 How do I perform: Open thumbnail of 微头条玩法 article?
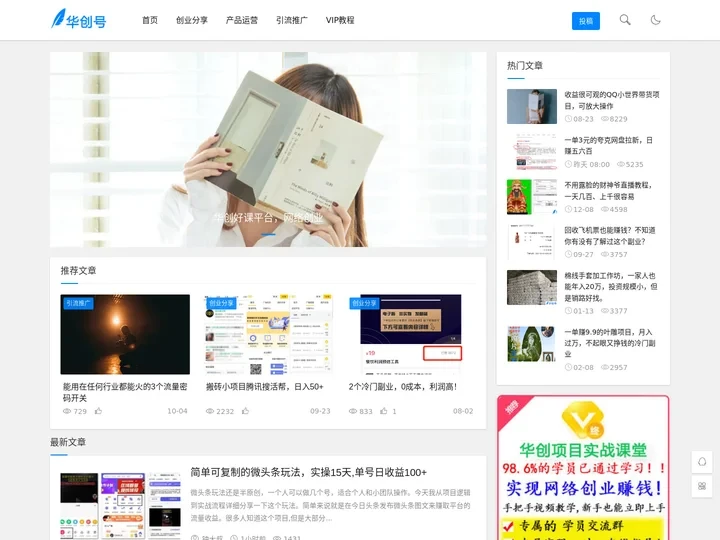click(120, 505)
